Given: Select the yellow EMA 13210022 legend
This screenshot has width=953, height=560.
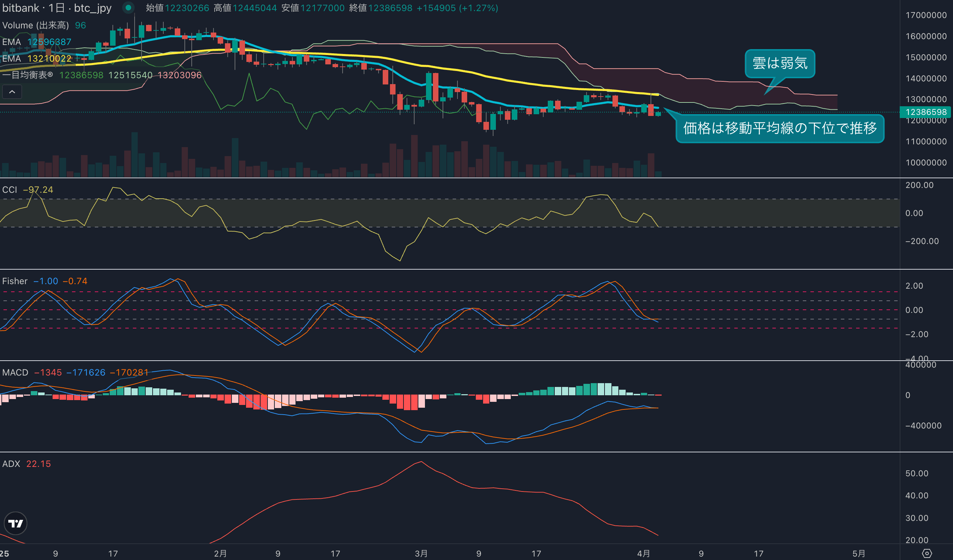Looking at the screenshot, I should pos(36,58).
